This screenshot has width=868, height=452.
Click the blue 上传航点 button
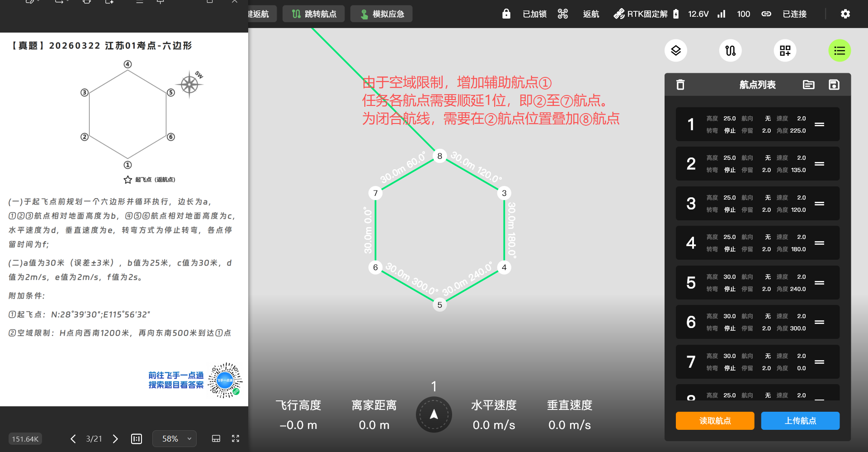pos(800,421)
